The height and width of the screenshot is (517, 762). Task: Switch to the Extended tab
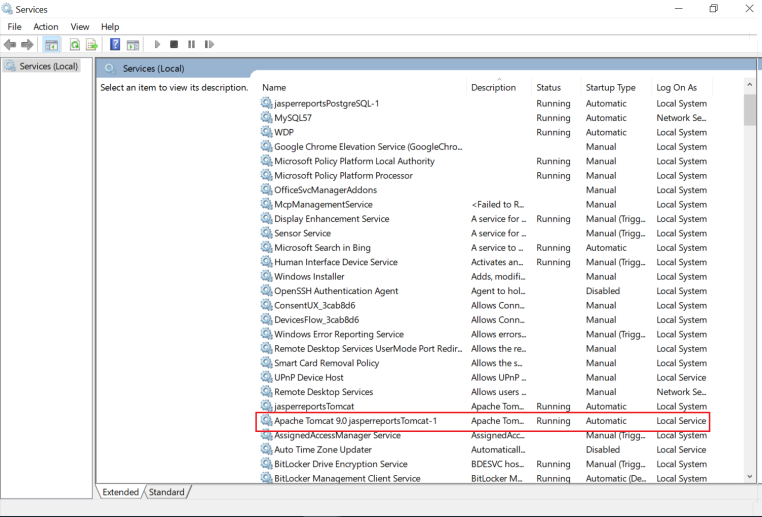point(120,492)
